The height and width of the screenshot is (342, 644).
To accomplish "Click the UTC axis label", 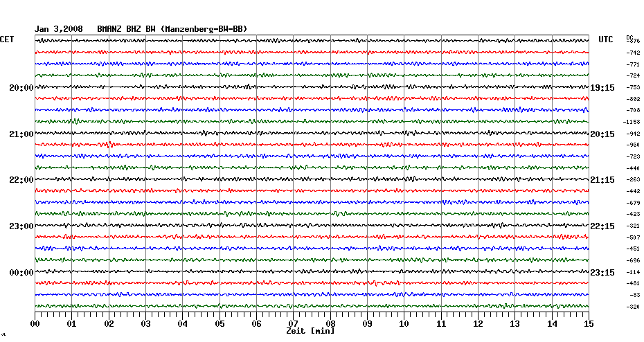I will [x=605, y=39].
